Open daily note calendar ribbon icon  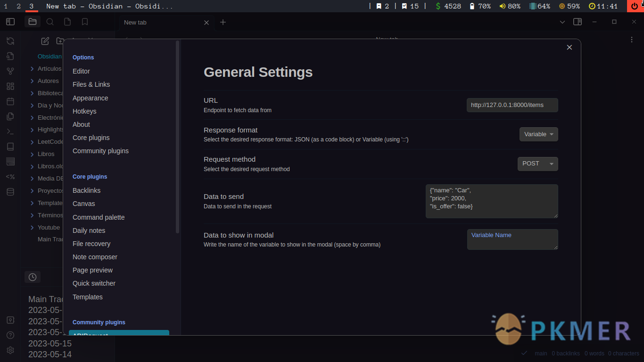[10, 101]
